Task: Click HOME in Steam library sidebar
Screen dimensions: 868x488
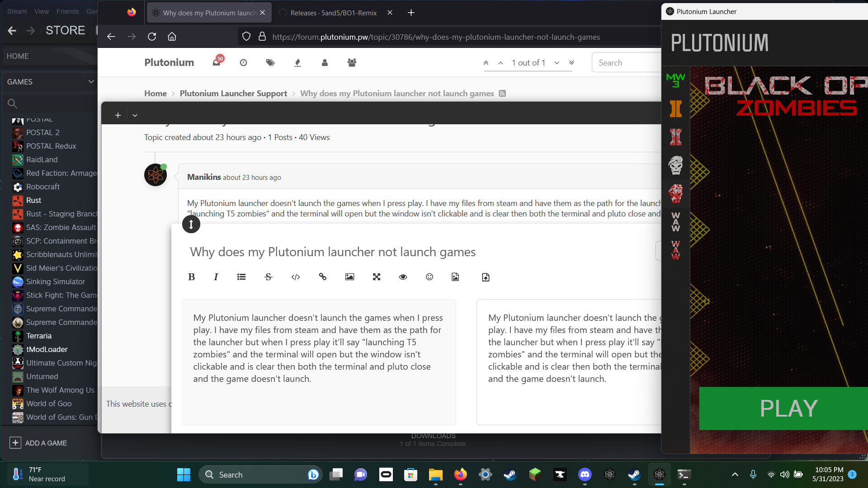Action: [x=18, y=56]
